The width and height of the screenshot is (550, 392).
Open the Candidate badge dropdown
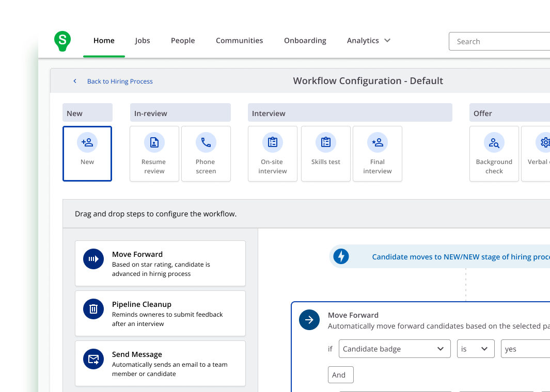point(393,349)
